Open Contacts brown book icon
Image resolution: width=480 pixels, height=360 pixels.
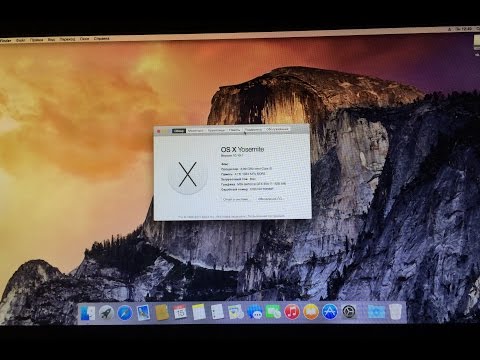point(162,313)
